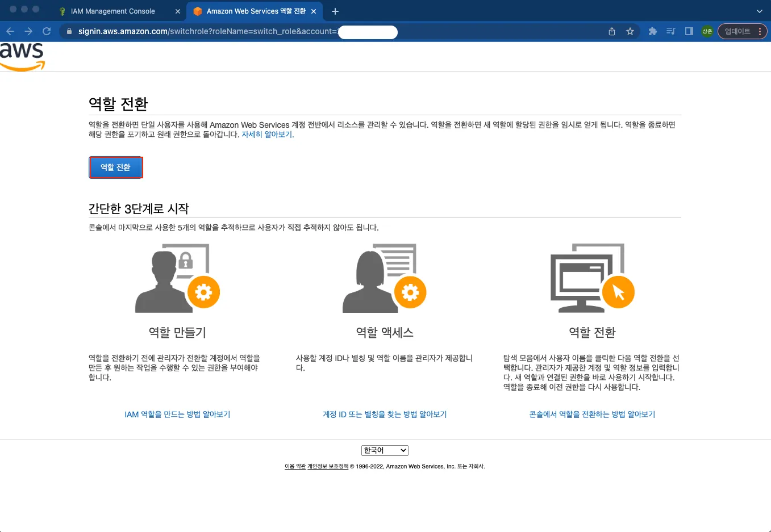Open the 이용 약관 footer link

tap(295, 466)
